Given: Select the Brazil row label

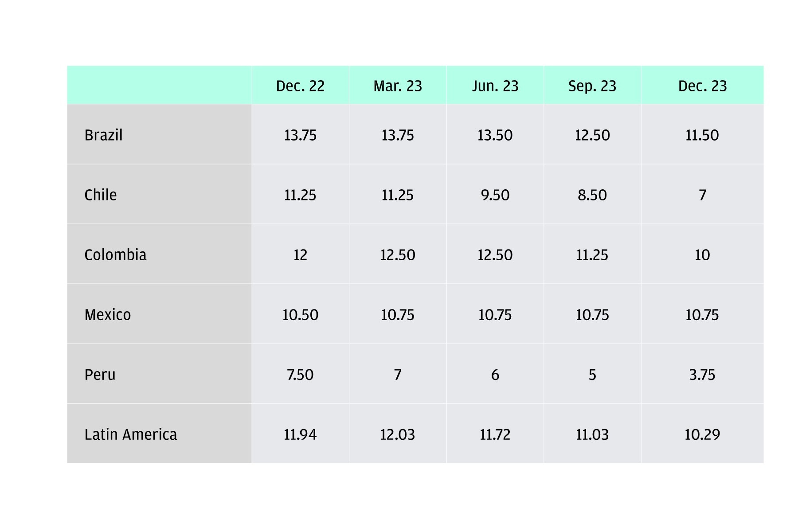Looking at the screenshot, I should coord(103,135).
